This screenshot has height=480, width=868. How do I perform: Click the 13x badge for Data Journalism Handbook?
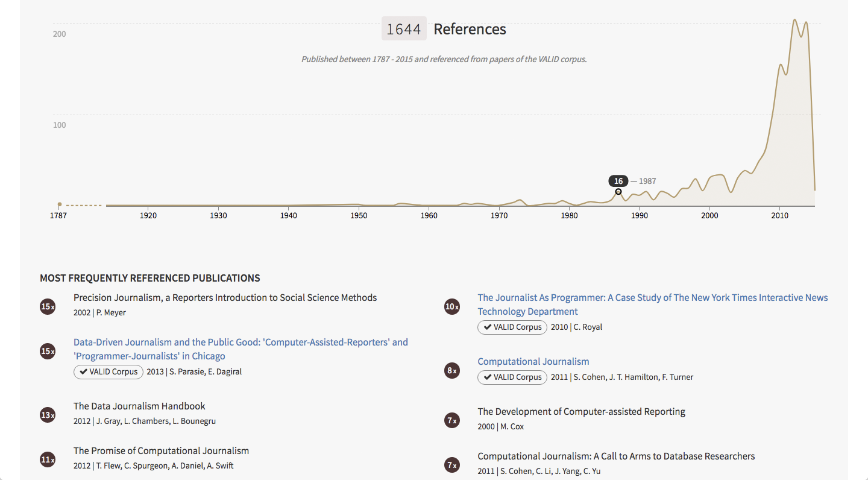coord(48,415)
